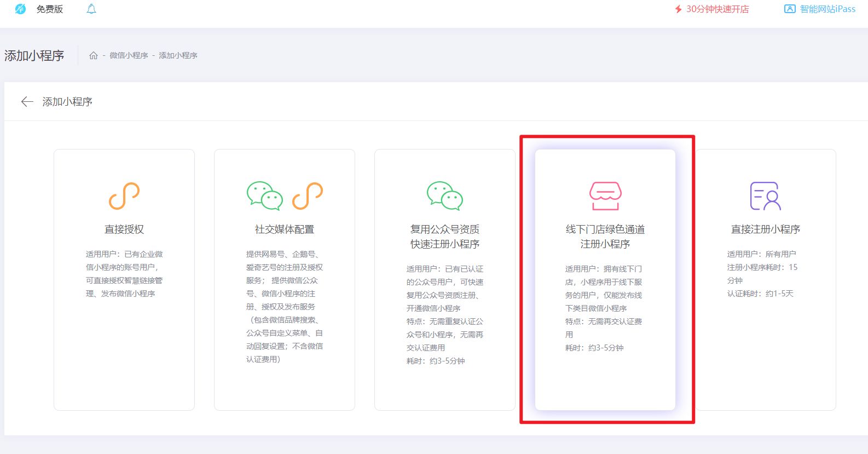The height and width of the screenshot is (454, 868).
Task: Select 复用公众号资质 快速注册小程序 title
Action: coord(445,237)
